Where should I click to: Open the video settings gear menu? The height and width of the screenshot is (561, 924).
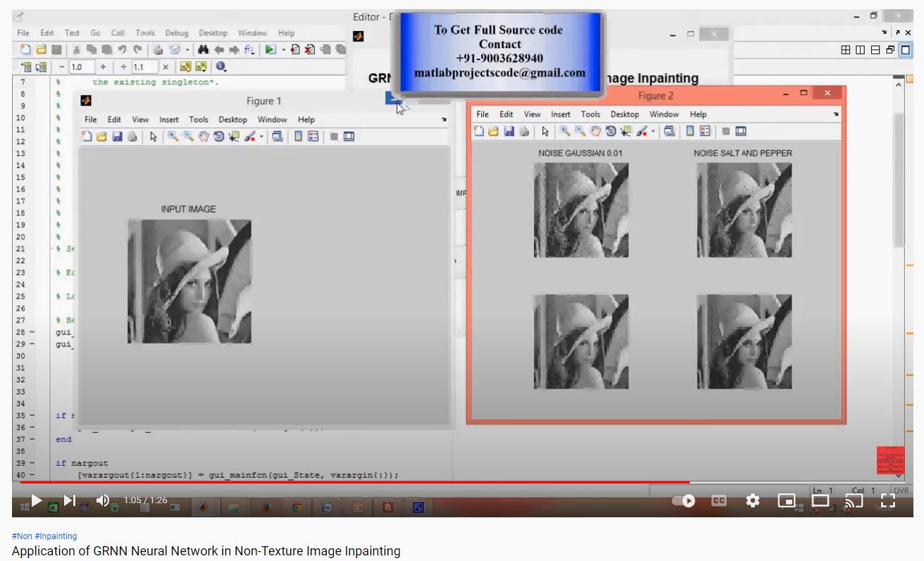click(753, 500)
